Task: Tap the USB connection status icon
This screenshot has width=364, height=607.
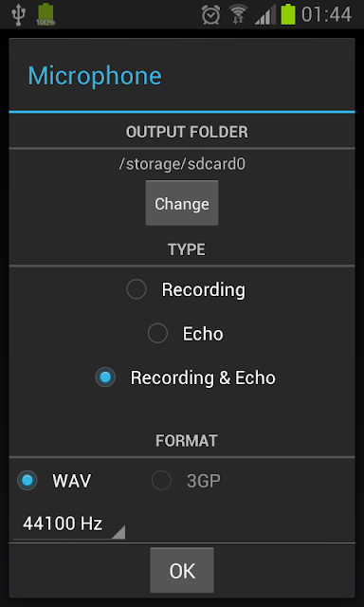Action: click(18, 15)
